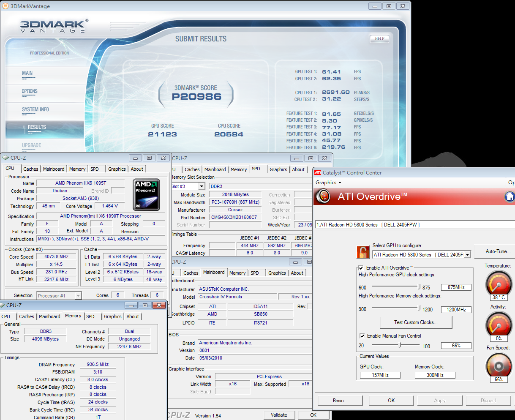This screenshot has height=420, width=515.
Task: Open UPGRADE section in 3DMark Vantage
Action: [x=32, y=145]
